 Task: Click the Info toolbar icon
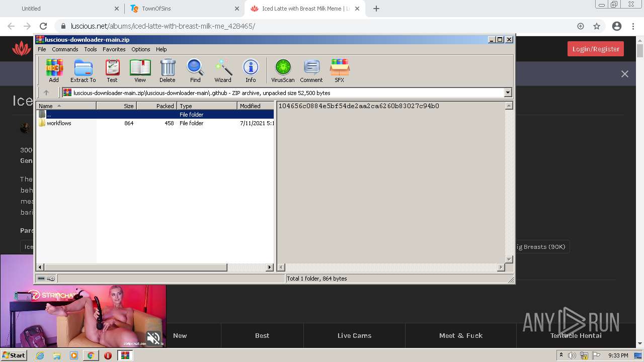251,70
